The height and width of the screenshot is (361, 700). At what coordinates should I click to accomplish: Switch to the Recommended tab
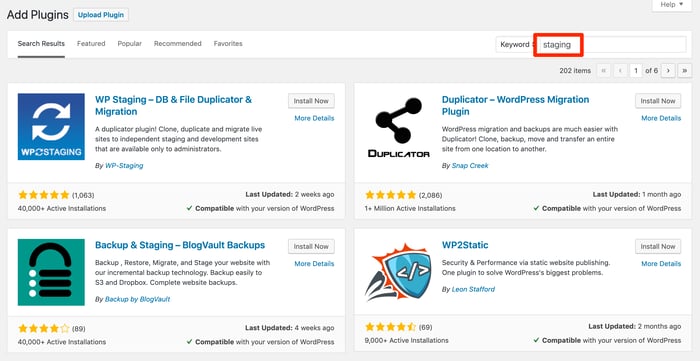click(178, 44)
